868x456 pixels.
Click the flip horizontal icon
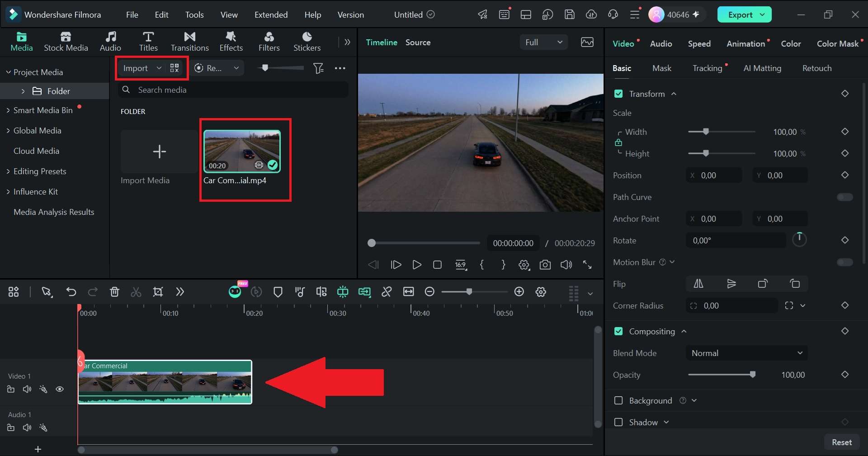(x=698, y=284)
